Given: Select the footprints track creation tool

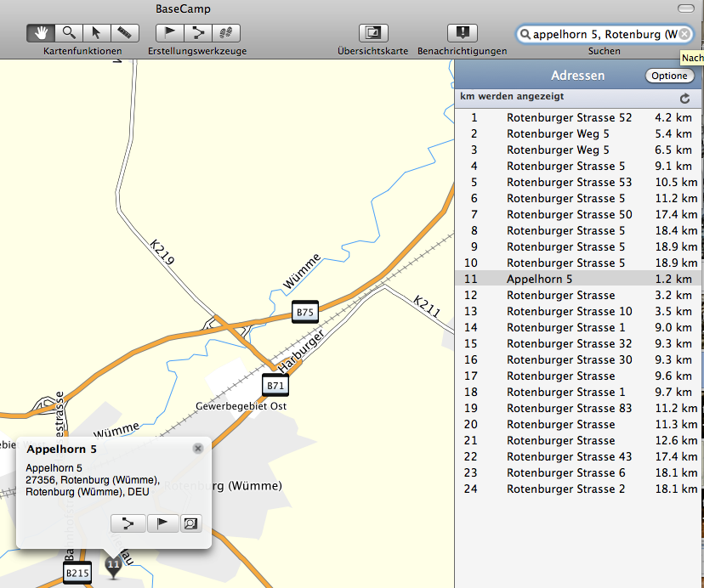Looking at the screenshot, I should (x=226, y=33).
